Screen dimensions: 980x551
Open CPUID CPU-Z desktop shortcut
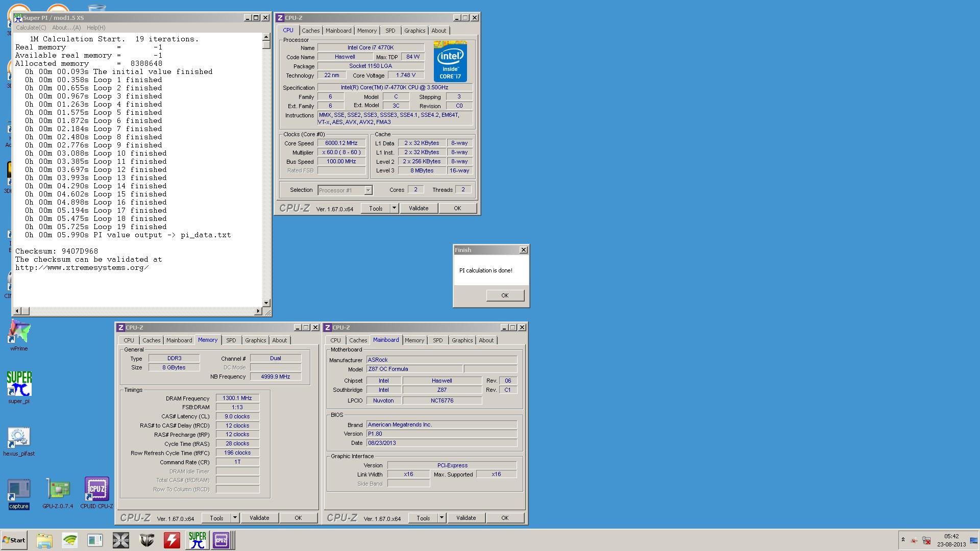coord(96,493)
